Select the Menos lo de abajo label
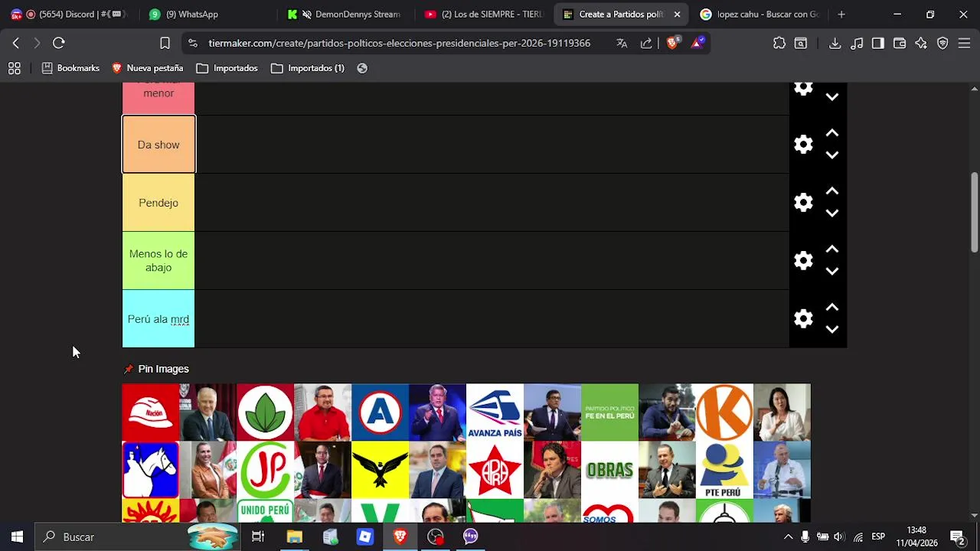This screenshot has height=551, width=980. (158, 261)
